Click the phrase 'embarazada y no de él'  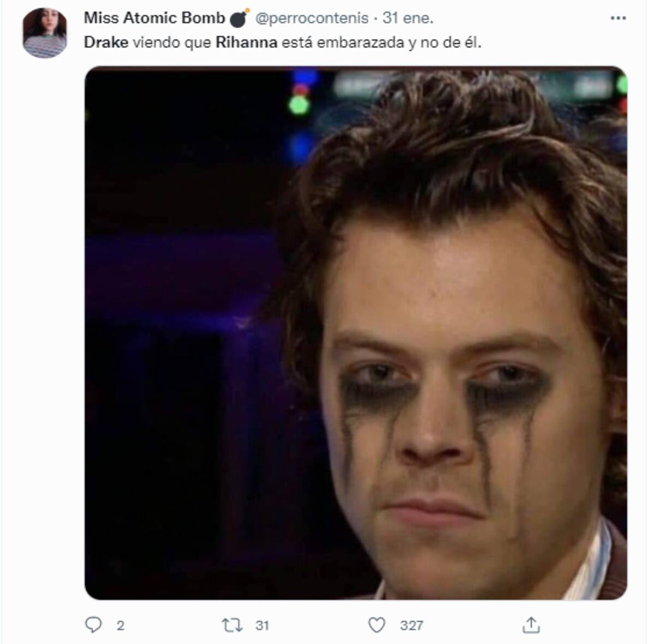(399, 43)
